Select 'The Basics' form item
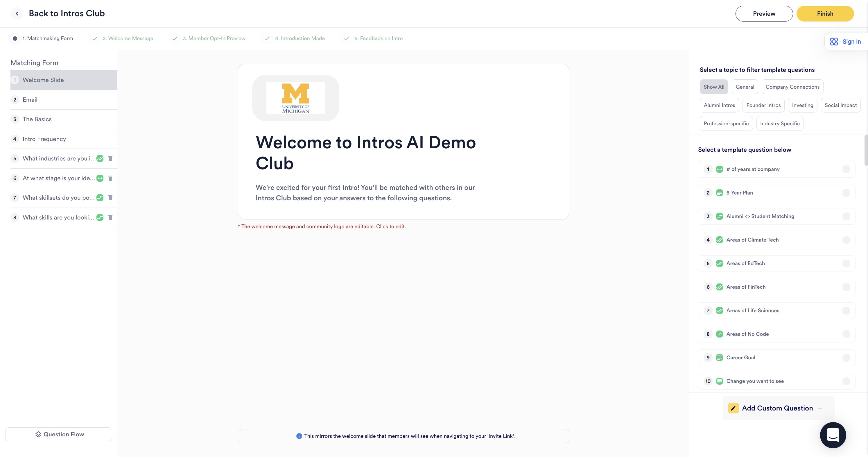This screenshot has width=868, height=457. pyautogui.click(x=64, y=119)
